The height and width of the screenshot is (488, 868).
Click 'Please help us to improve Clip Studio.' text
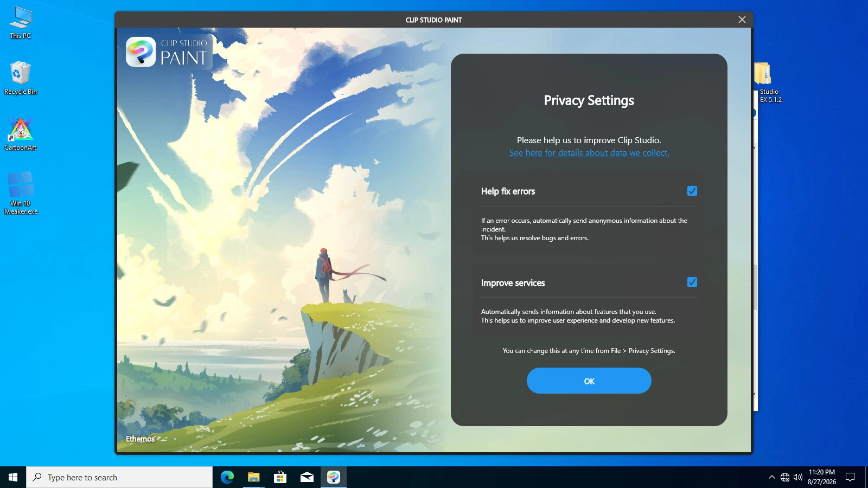coord(589,140)
